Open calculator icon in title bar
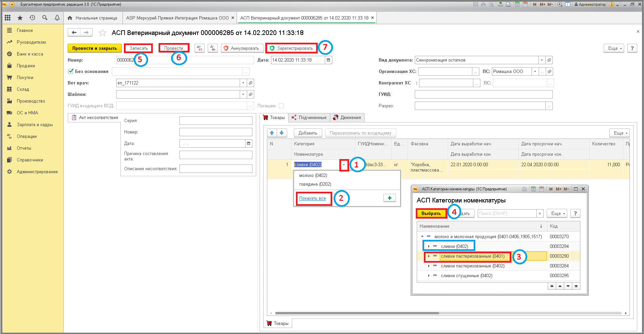 516,4
